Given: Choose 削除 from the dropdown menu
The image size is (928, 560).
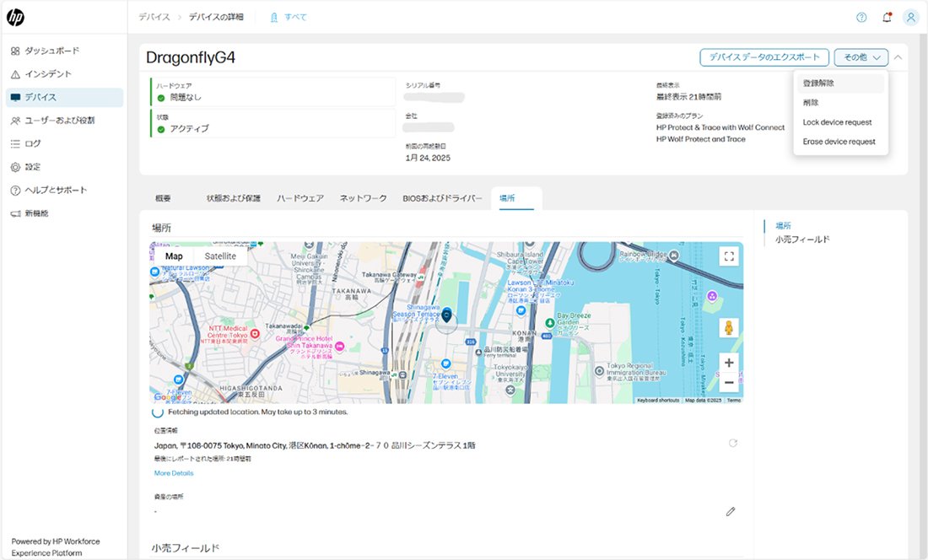Looking at the screenshot, I should (x=840, y=103).
